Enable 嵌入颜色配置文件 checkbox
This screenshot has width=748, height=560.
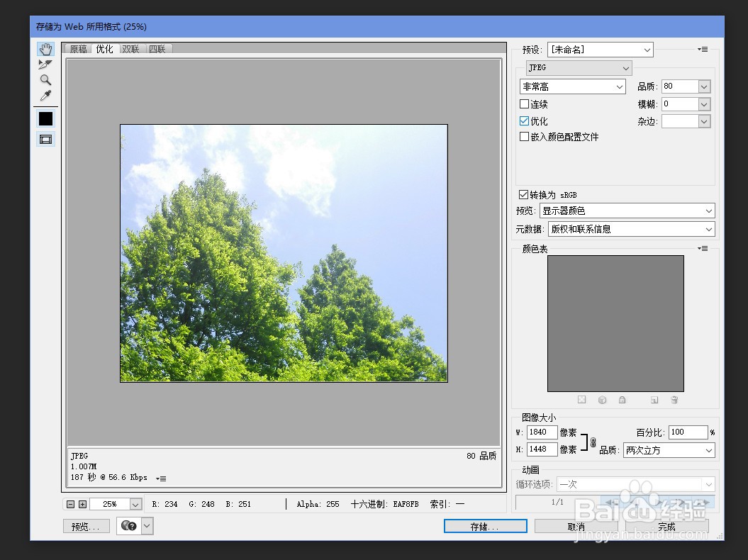524,136
